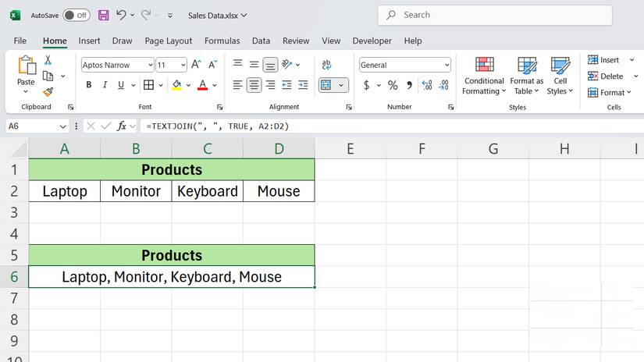Toggle Underline formatting
The height and width of the screenshot is (362, 644).
point(121,85)
